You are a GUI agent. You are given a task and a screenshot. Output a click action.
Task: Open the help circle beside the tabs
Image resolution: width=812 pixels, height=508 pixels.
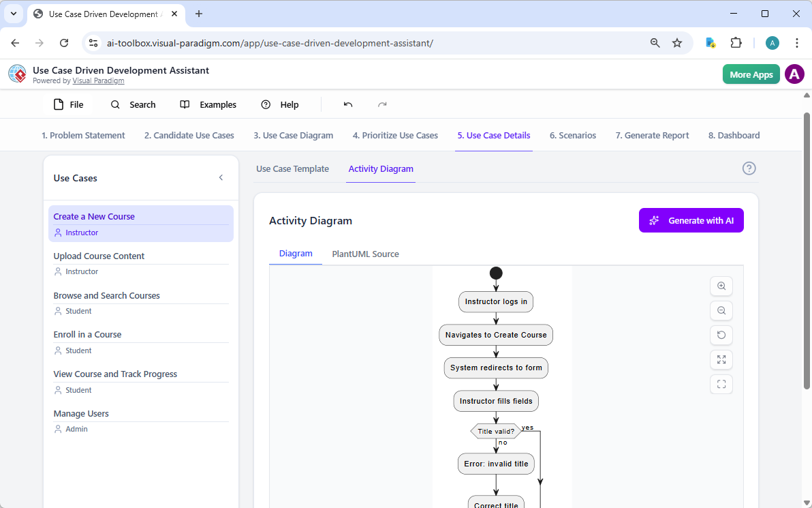pos(749,168)
